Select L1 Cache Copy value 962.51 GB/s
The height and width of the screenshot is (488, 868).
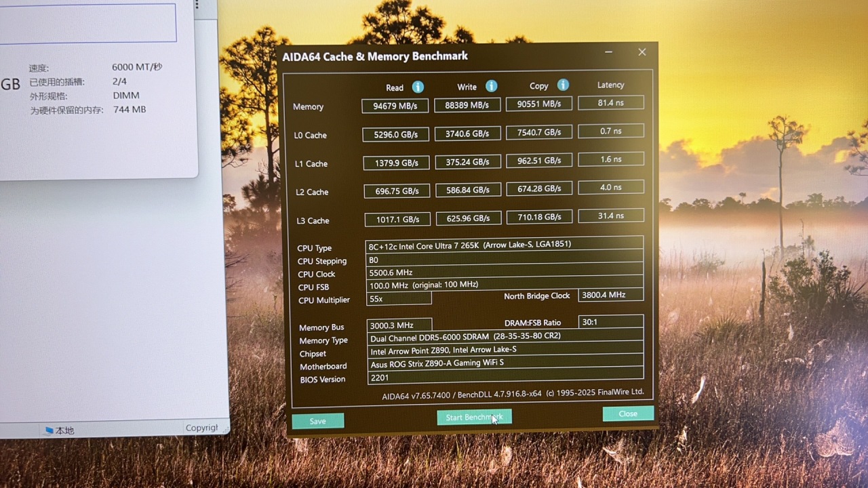pos(539,161)
